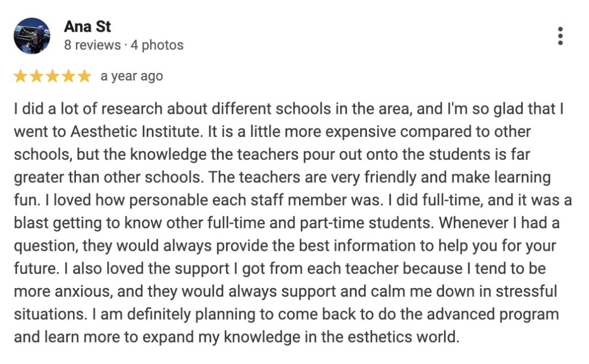Click the third rating star
The image size is (589, 364).
pyautogui.click(x=52, y=76)
